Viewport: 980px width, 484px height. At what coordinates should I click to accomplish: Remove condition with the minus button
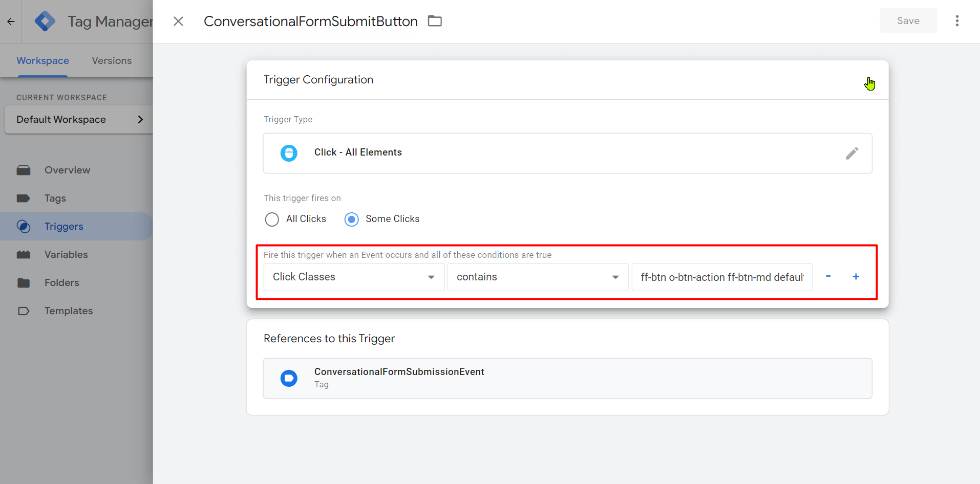click(828, 276)
